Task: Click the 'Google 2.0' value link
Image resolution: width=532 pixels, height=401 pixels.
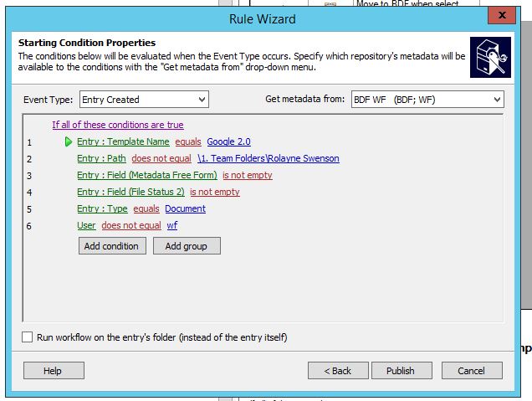Action: point(228,141)
